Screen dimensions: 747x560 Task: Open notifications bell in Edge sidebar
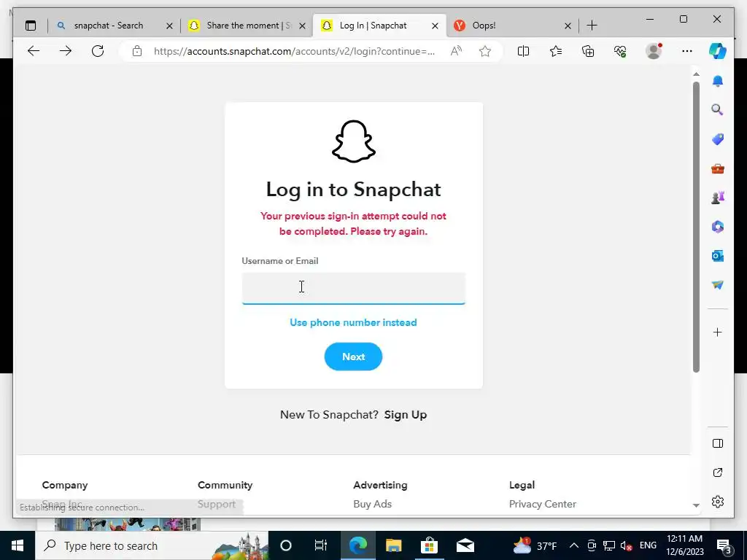pyautogui.click(x=718, y=81)
